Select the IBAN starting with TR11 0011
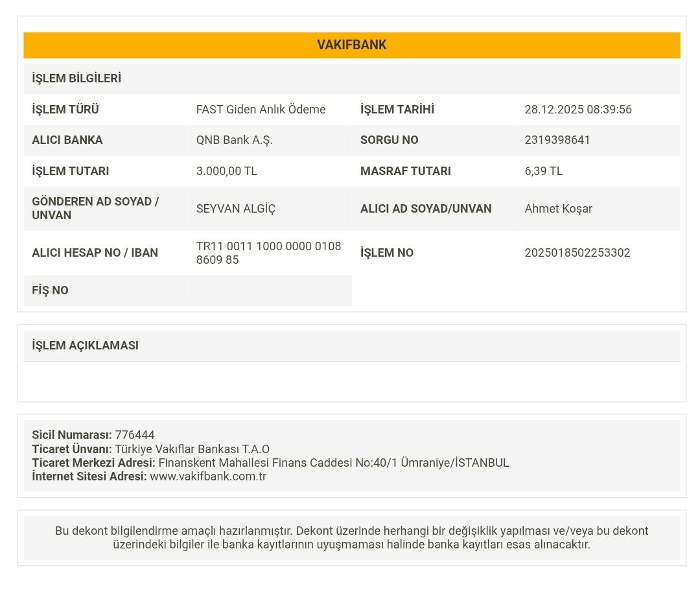Image resolution: width=700 pixels, height=599 pixels. pos(269,253)
